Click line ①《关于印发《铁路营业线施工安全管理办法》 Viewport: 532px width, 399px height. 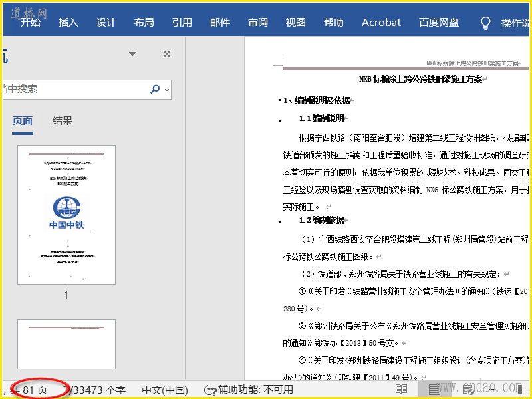point(414,291)
